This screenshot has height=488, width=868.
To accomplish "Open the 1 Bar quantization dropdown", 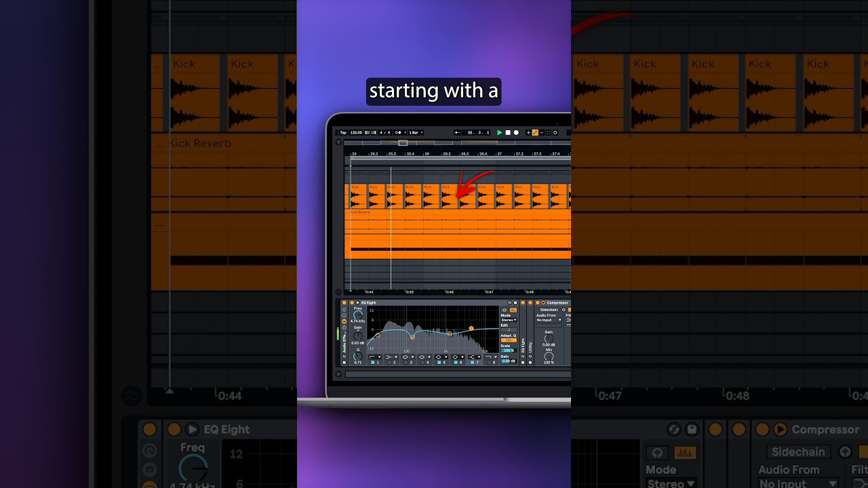I will [416, 133].
